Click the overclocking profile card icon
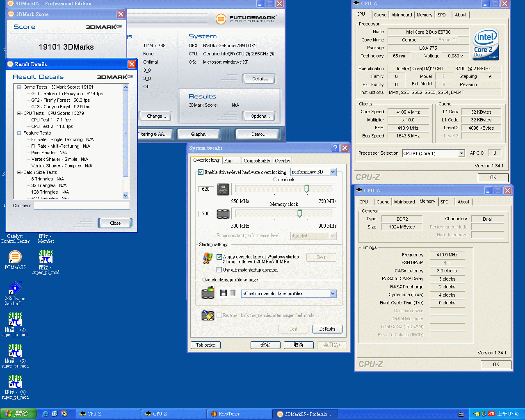The height and width of the screenshot is (420, 525). point(208,293)
